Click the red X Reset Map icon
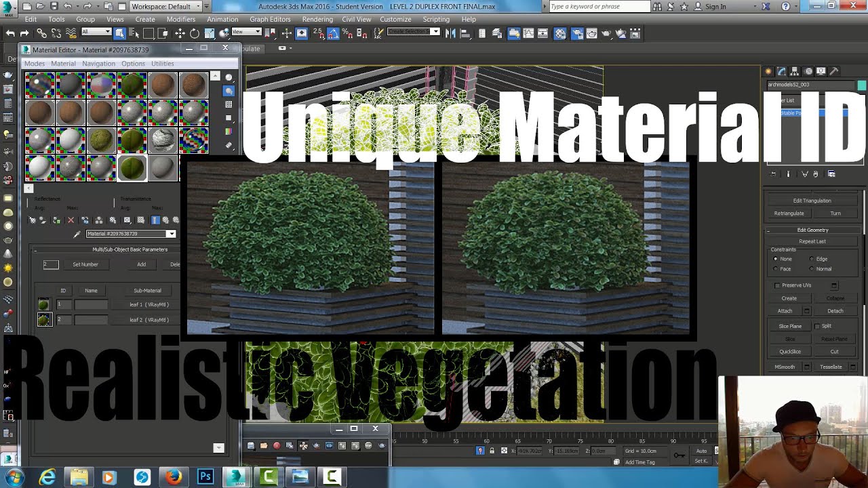Image resolution: width=868 pixels, height=488 pixels. click(71, 220)
